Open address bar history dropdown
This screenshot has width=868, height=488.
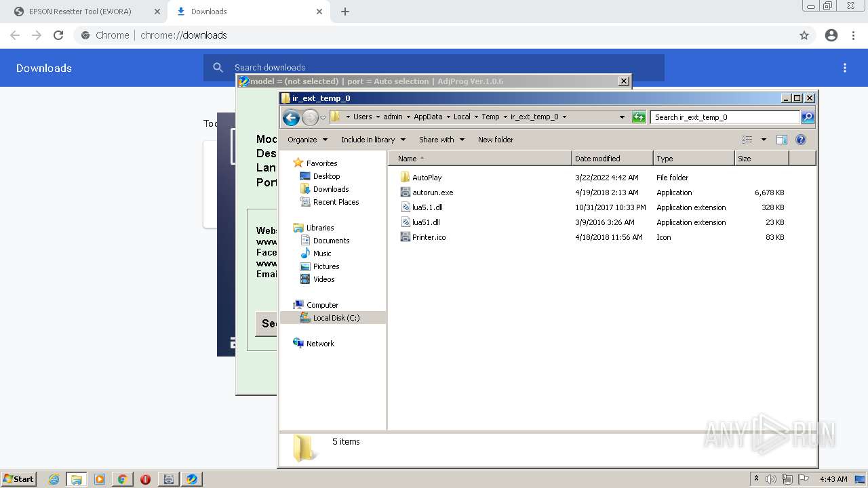622,117
